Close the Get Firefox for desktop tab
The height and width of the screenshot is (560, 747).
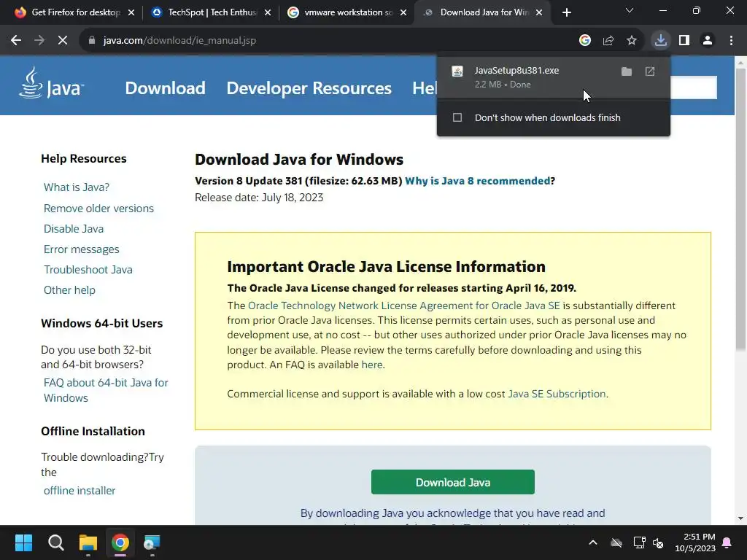click(131, 13)
